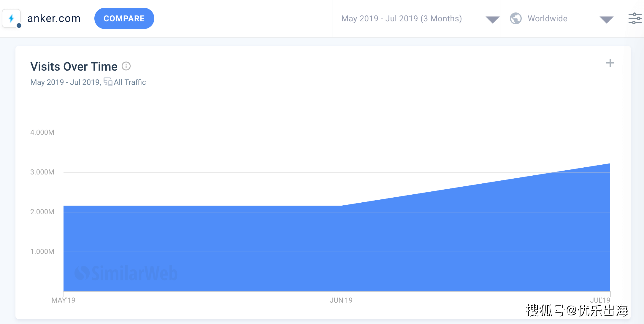Click the May 2019 - Jul 2019 subtitle text

(x=66, y=82)
